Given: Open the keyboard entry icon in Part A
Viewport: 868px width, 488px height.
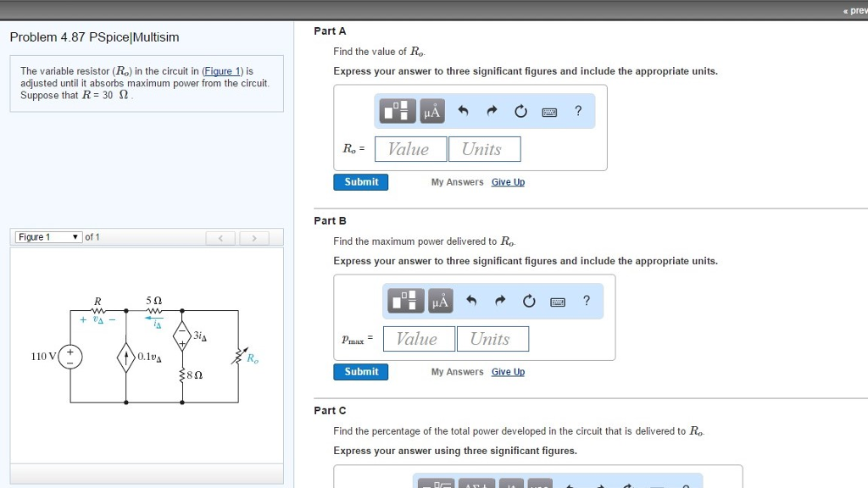Looking at the screenshot, I should coord(548,110).
